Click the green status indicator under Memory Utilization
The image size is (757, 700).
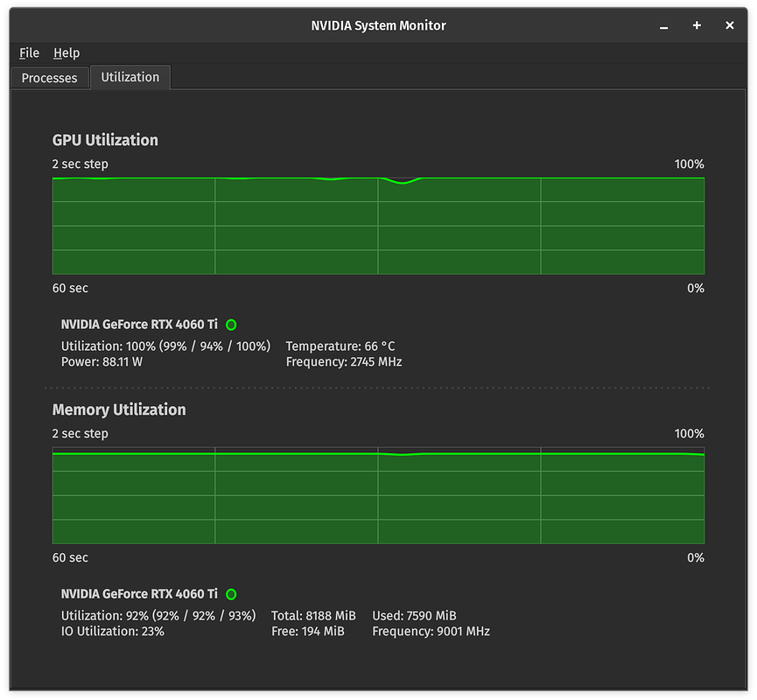pos(231,593)
